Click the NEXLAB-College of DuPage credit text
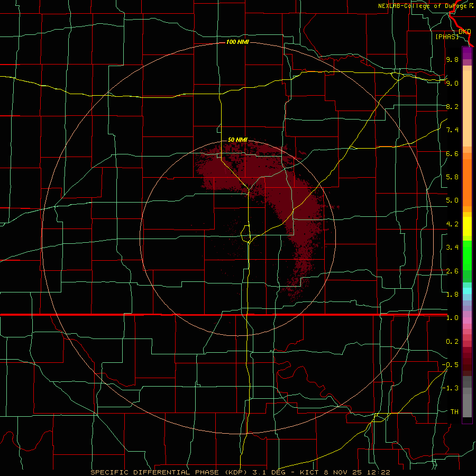The width and height of the screenshot is (476, 476). click(423, 6)
